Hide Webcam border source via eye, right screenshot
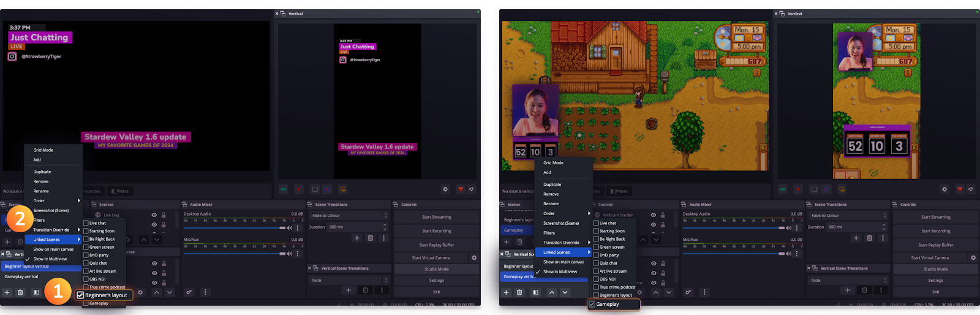This screenshot has height=315, width=980. (654, 215)
